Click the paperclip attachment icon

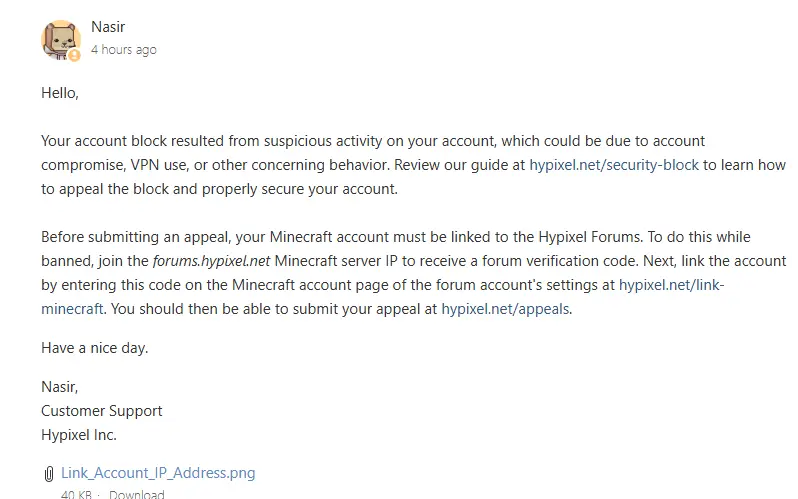[49, 474]
